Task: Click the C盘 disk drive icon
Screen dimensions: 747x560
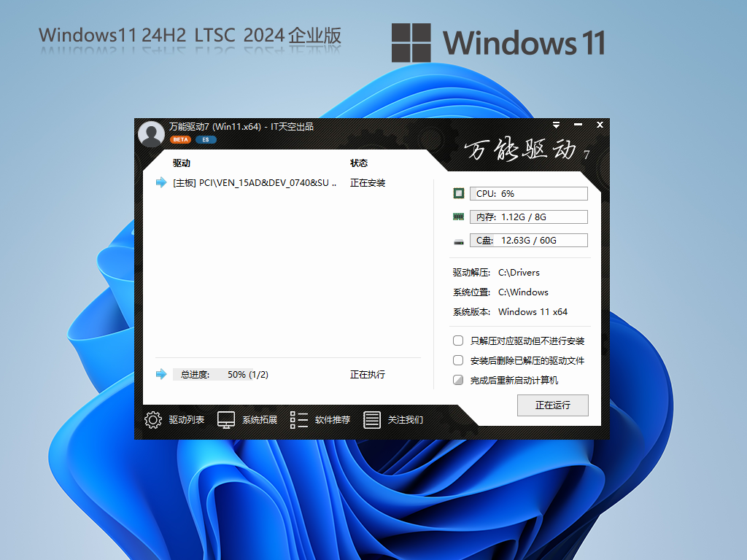Action: point(459,239)
